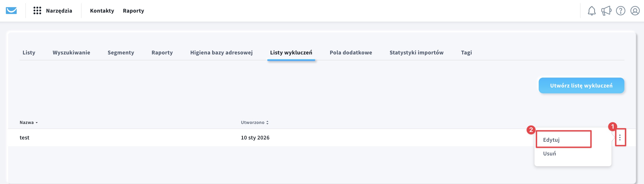Open the help question mark icon
The height and width of the screenshot is (184, 644).
621,11
